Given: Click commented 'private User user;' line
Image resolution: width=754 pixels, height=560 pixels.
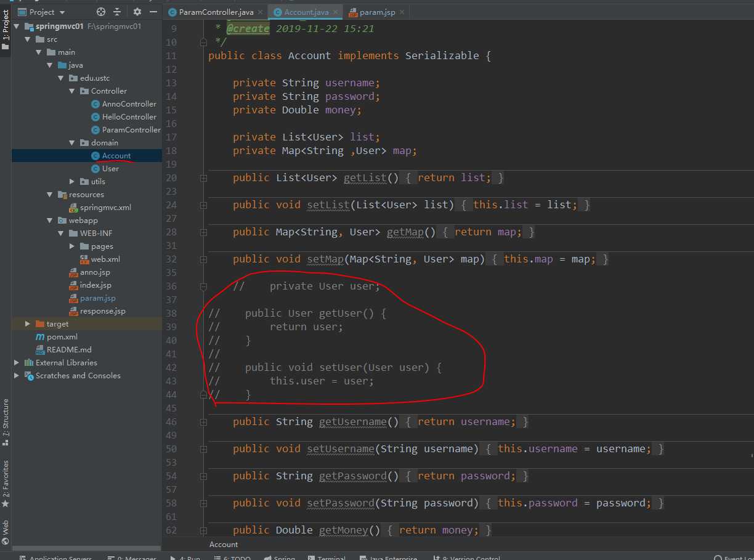Looking at the screenshot, I should (x=325, y=286).
